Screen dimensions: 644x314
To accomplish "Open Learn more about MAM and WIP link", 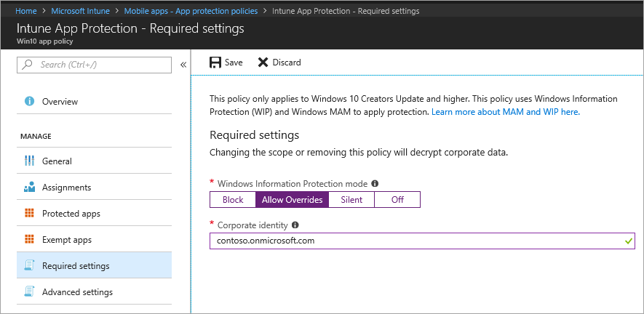I will (x=505, y=113).
